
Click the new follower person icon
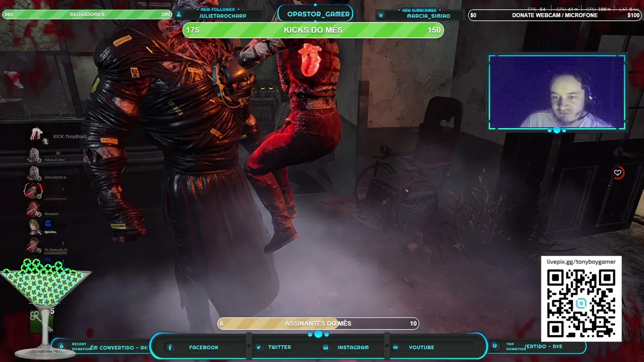click(x=179, y=15)
